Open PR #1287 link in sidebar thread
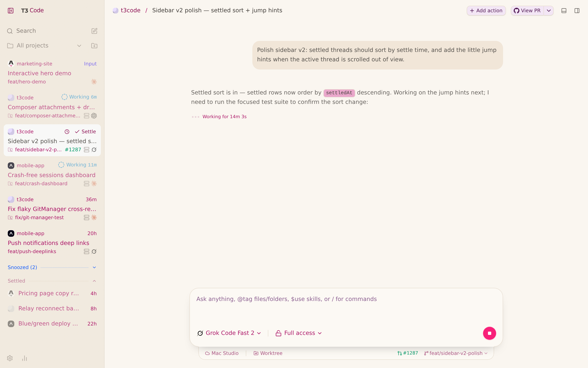 73,150
